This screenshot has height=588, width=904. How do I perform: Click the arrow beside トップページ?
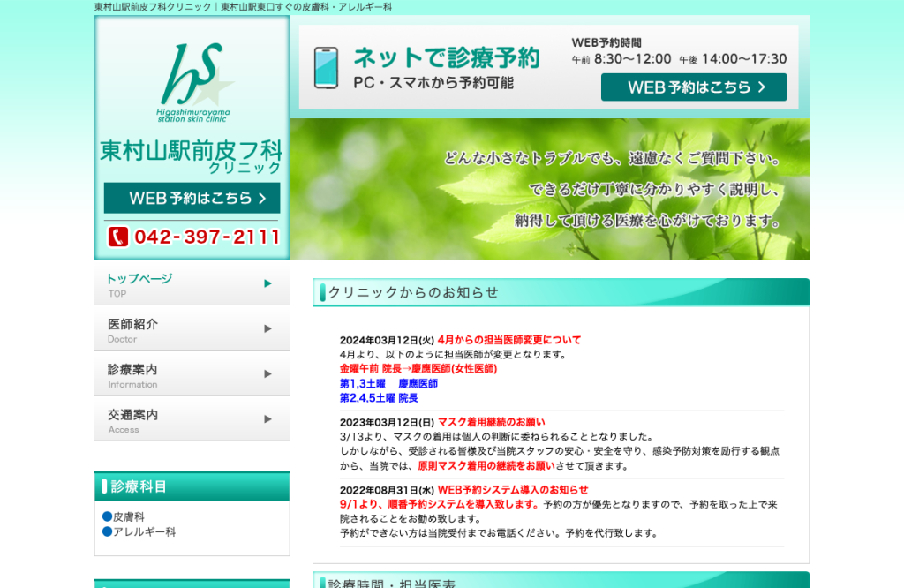[x=267, y=283]
